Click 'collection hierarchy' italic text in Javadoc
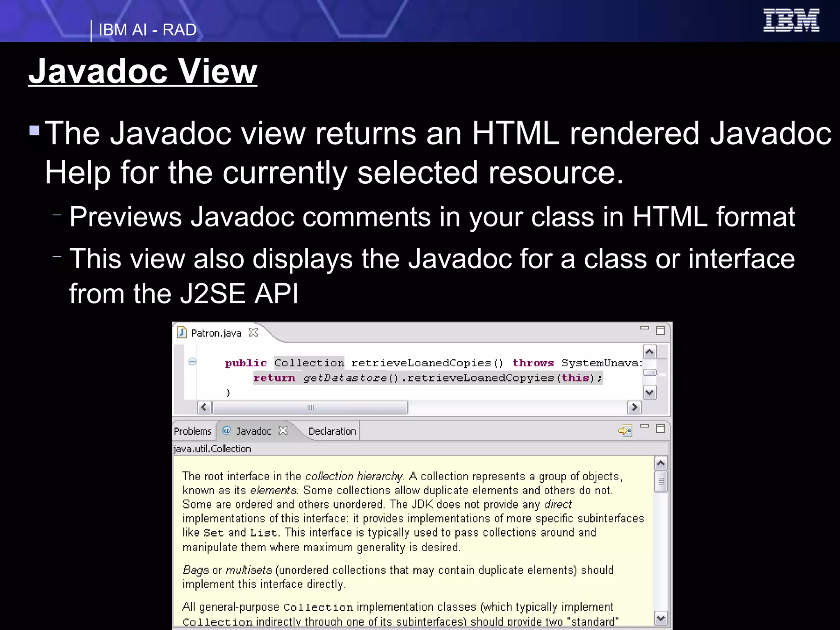 [355, 476]
